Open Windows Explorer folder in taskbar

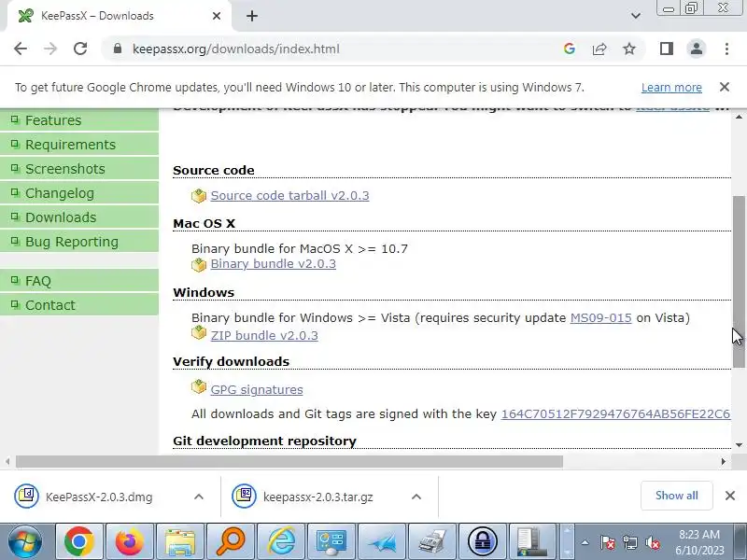(180, 542)
